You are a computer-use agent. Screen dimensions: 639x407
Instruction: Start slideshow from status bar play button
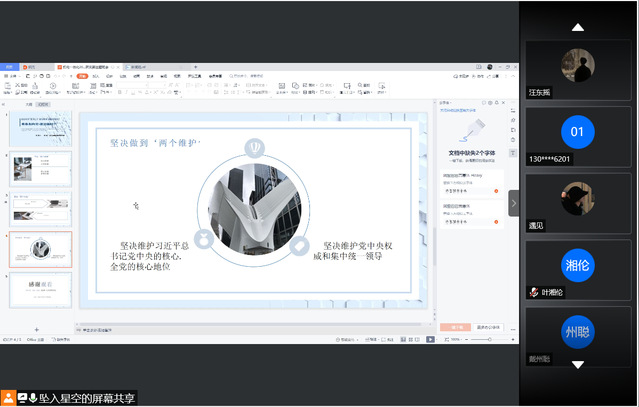coord(430,340)
